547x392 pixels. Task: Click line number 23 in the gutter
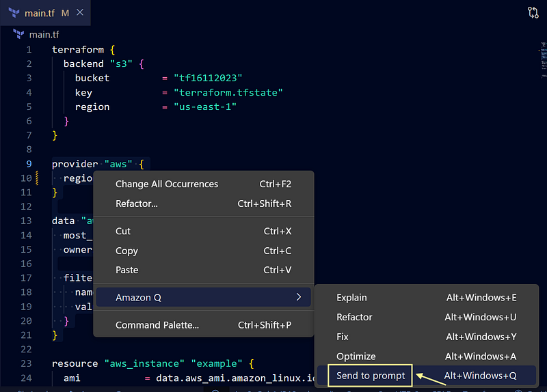point(26,363)
